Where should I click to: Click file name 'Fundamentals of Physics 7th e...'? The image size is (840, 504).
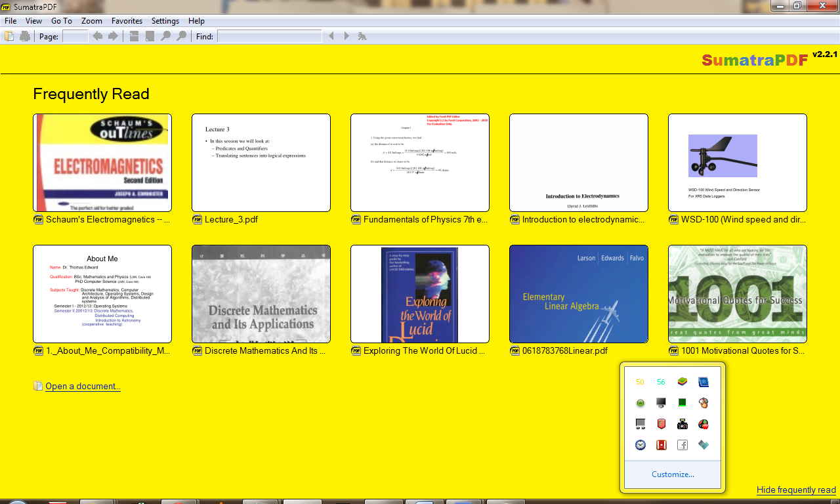426,220
